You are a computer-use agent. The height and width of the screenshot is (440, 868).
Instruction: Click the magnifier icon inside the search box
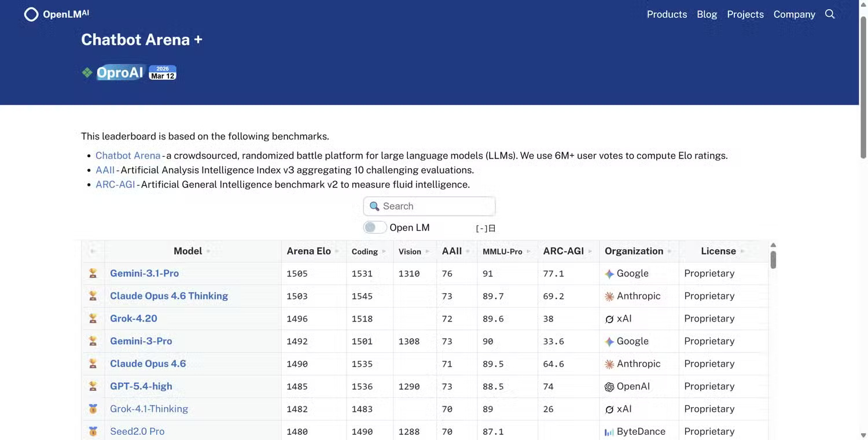[374, 206]
